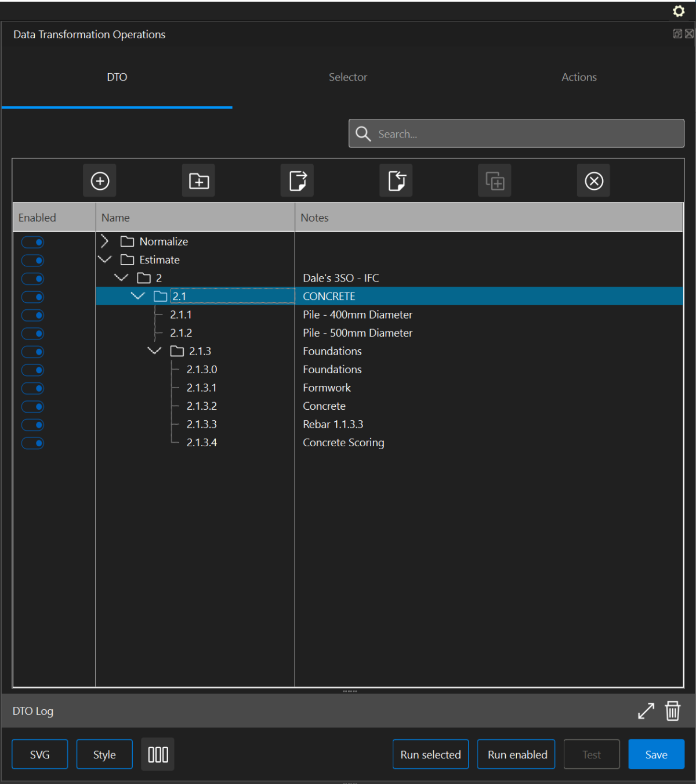
Task: Click the export DTO file icon
Action: click(x=298, y=181)
